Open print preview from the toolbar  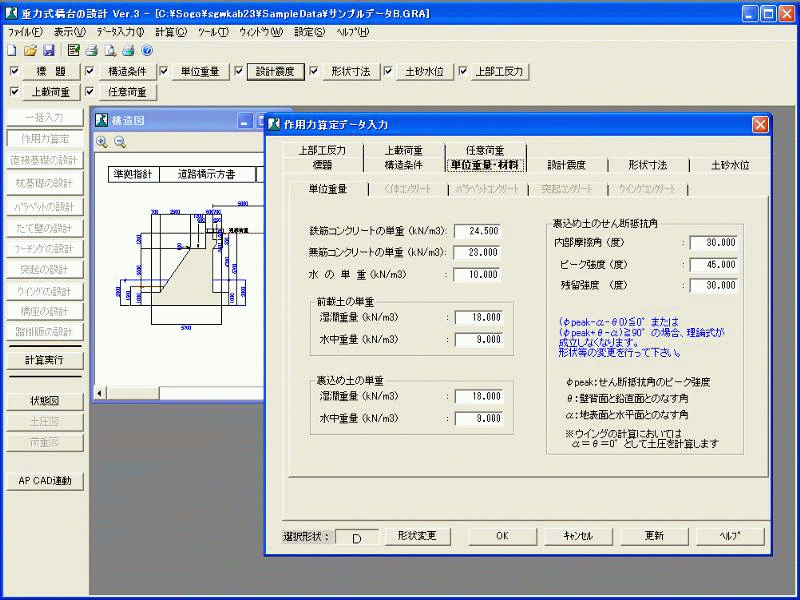point(110,51)
